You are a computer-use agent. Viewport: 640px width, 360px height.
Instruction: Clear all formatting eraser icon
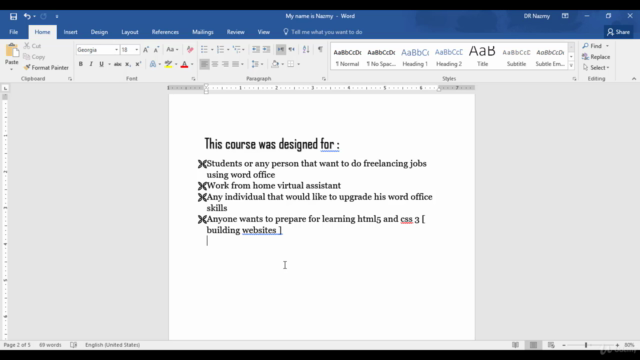190,50
